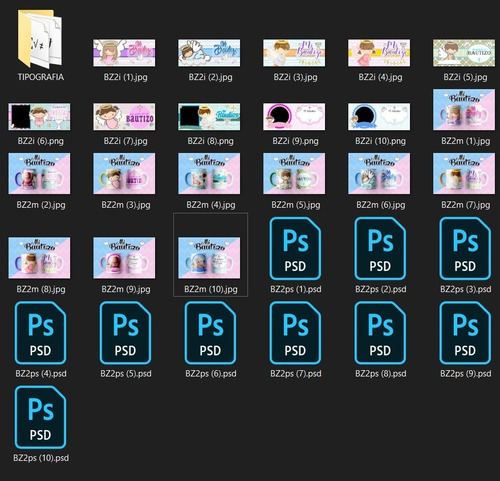Open the TIPOGRAFIA folder
The width and height of the screenshot is (500, 481).
coord(40,39)
